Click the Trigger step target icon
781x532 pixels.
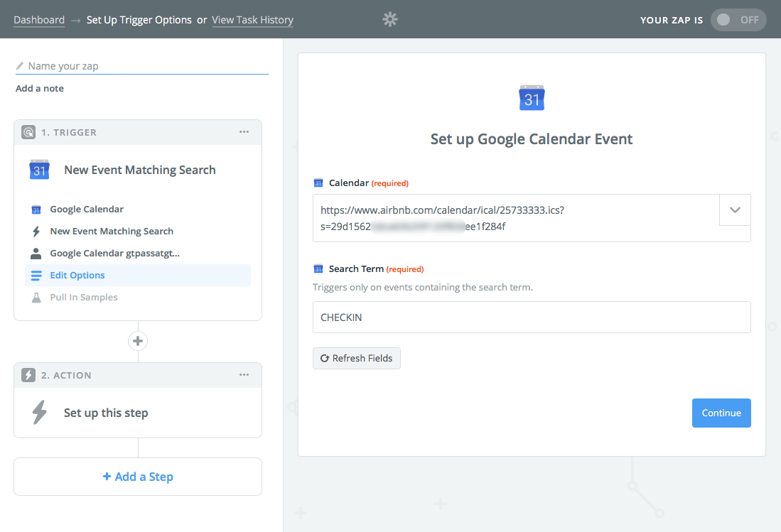pyautogui.click(x=28, y=132)
